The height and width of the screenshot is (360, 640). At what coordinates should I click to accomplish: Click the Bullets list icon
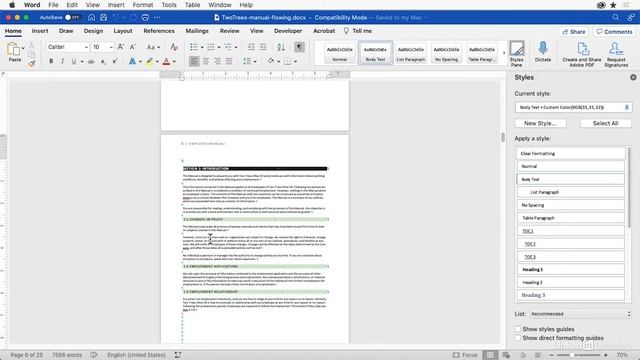(x=194, y=47)
